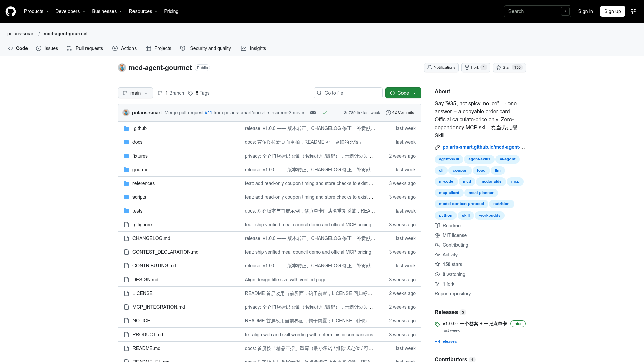644x362 pixels.
Task: Open pull request #11 link
Action: pyautogui.click(x=208, y=113)
